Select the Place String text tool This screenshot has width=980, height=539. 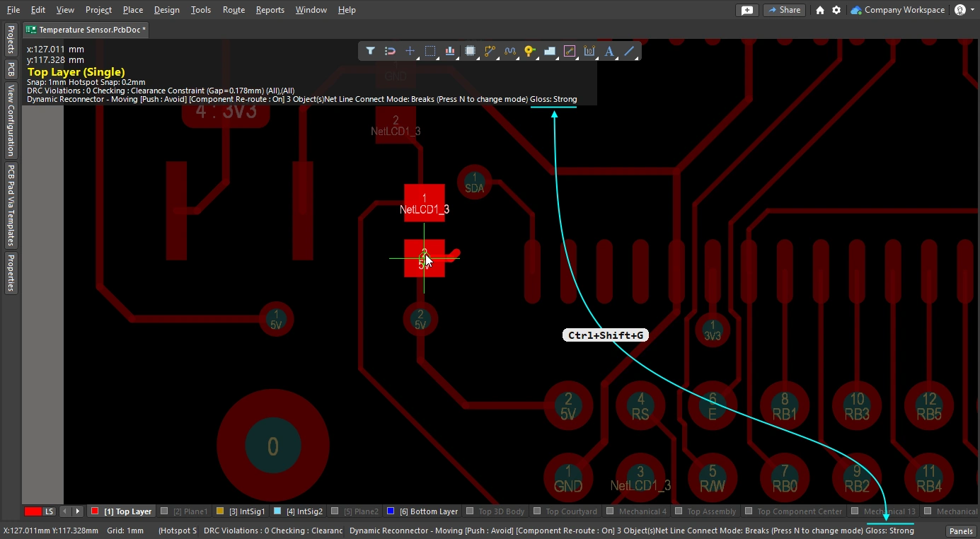(609, 51)
